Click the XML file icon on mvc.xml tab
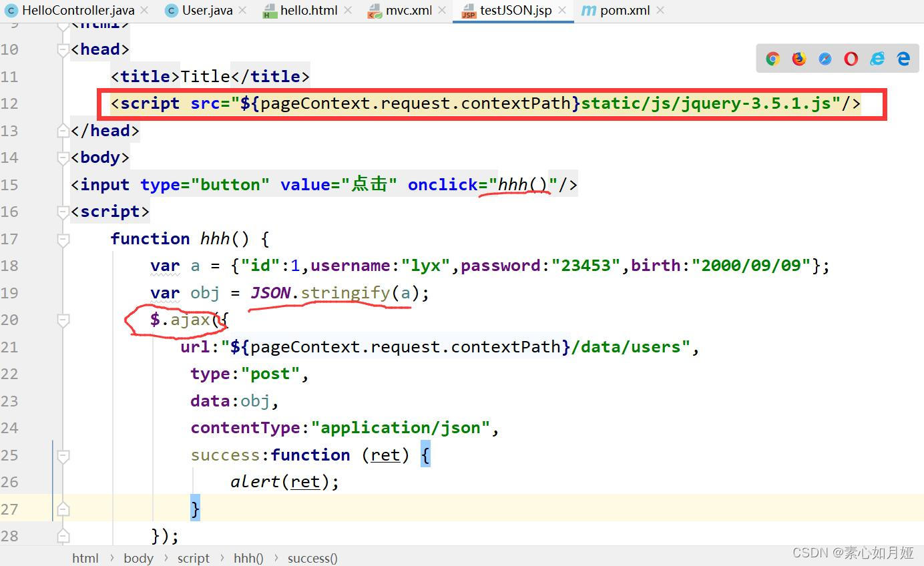The image size is (924, 566). 375,10
